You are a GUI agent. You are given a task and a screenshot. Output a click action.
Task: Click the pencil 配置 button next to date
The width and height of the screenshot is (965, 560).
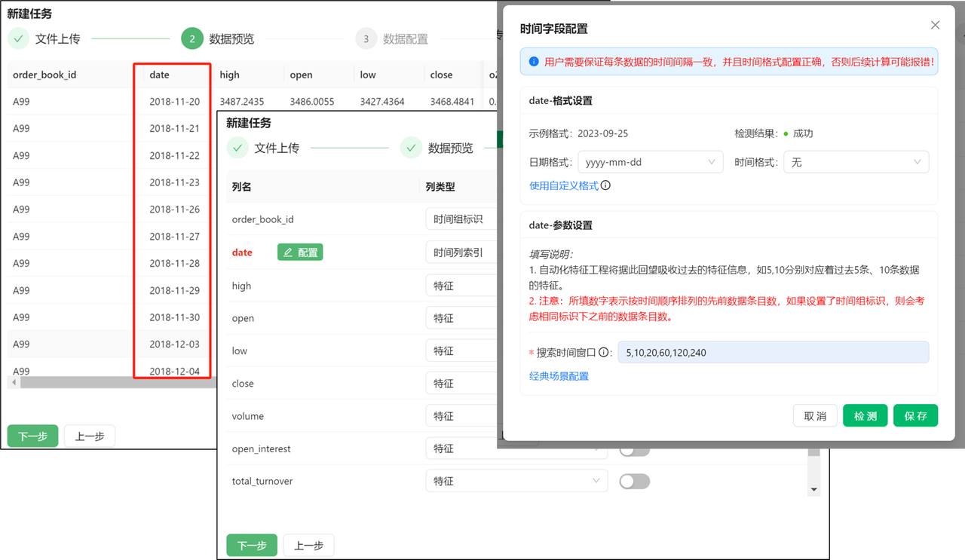tap(300, 252)
